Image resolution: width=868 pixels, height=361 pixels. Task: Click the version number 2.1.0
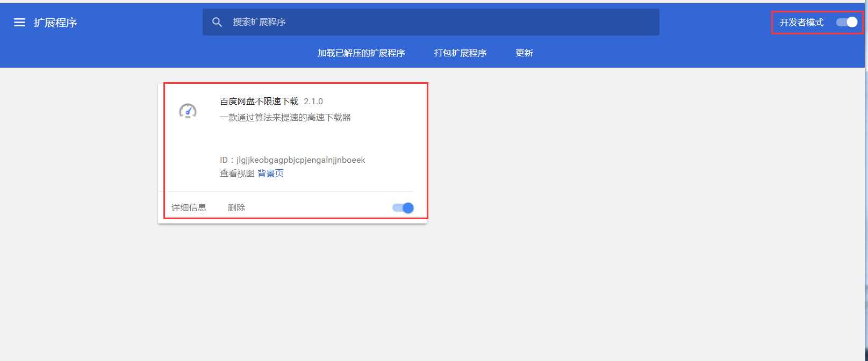click(313, 101)
